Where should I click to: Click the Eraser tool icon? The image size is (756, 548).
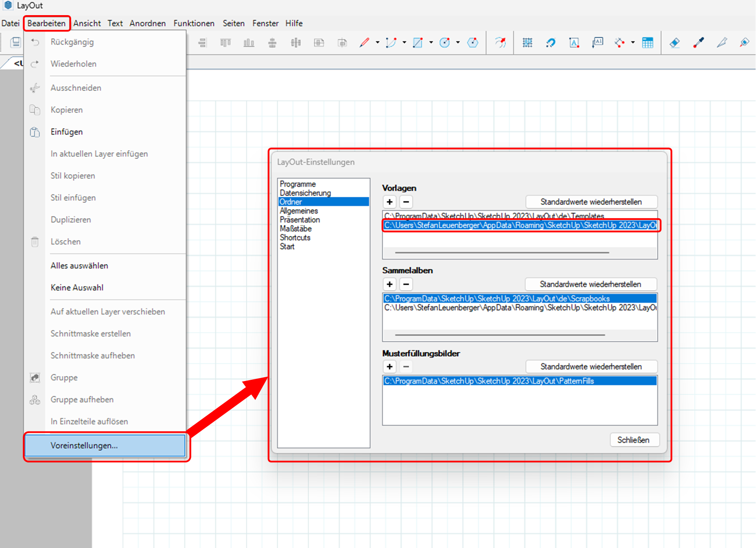[x=674, y=42]
